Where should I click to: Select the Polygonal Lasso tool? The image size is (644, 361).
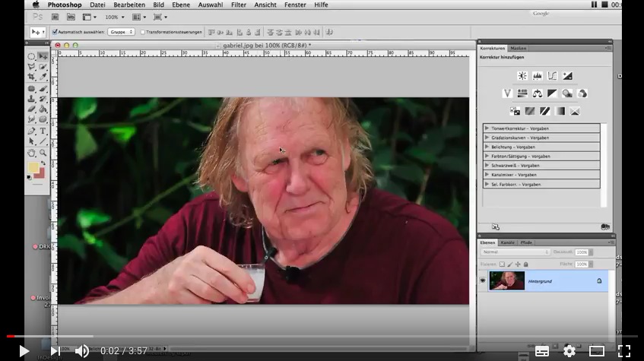pos(32,67)
